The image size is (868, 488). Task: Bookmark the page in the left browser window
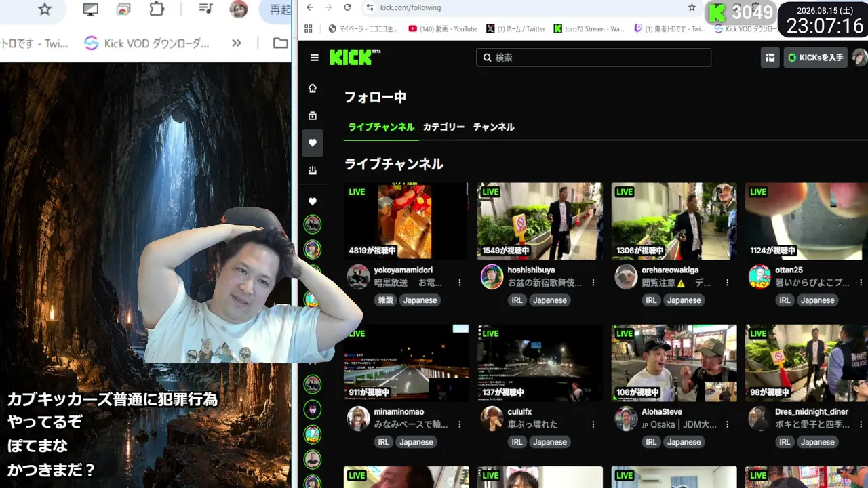pos(45,9)
